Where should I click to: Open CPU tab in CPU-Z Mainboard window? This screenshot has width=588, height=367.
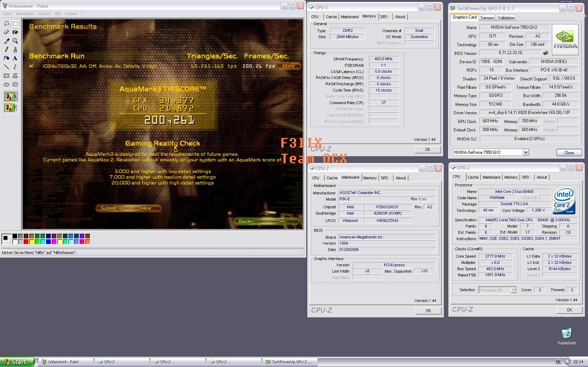[315, 178]
